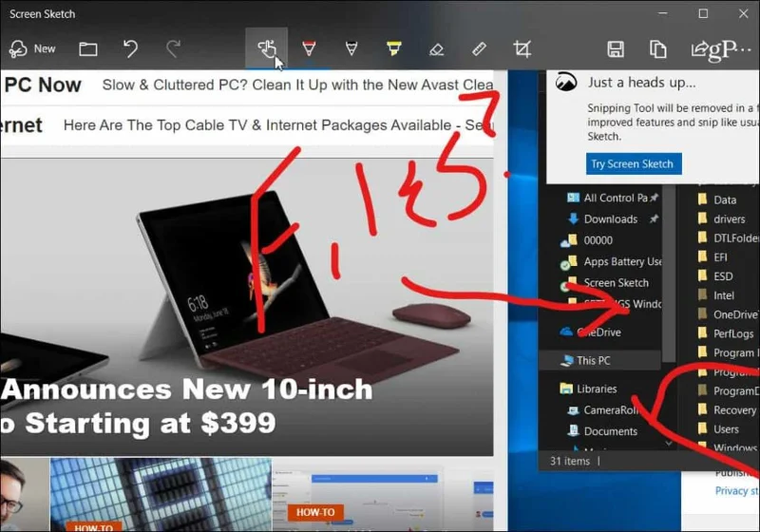Open All Control Panel items in Quick access
The height and width of the screenshot is (532, 760).
(x=613, y=198)
